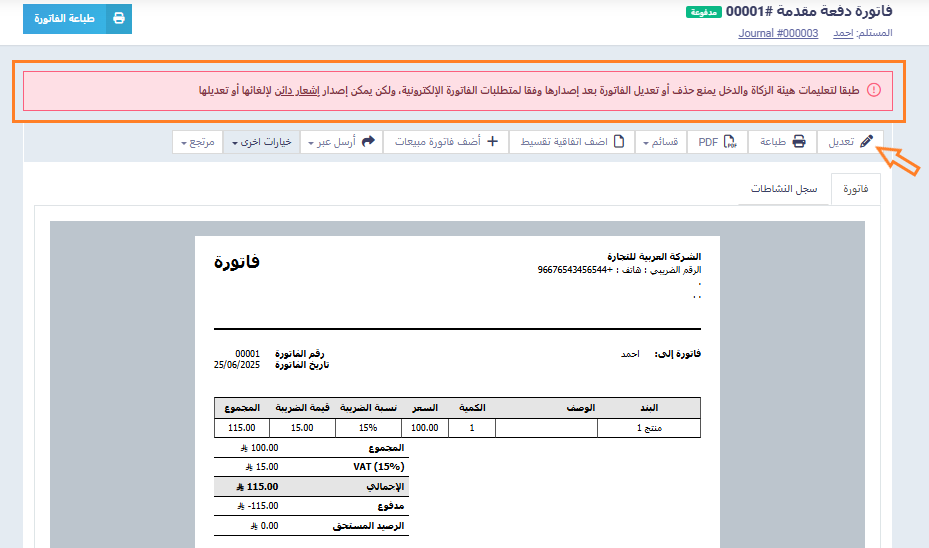The width and height of the screenshot is (929, 548).
Task: Click invoice date 25/06/2025
Action: pyautogui.click(x=237, y=365)
